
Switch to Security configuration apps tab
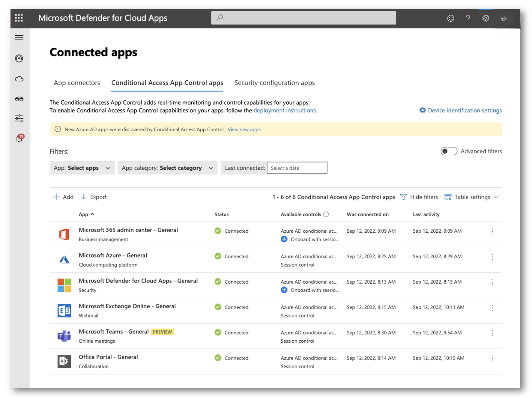pyautogui.click(x=274, y=83)
